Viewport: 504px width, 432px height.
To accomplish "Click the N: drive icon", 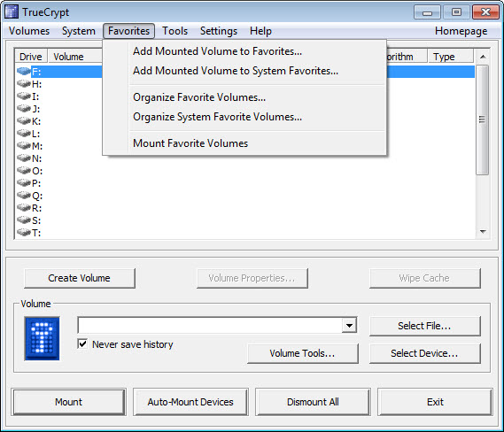I will [23, 158].
